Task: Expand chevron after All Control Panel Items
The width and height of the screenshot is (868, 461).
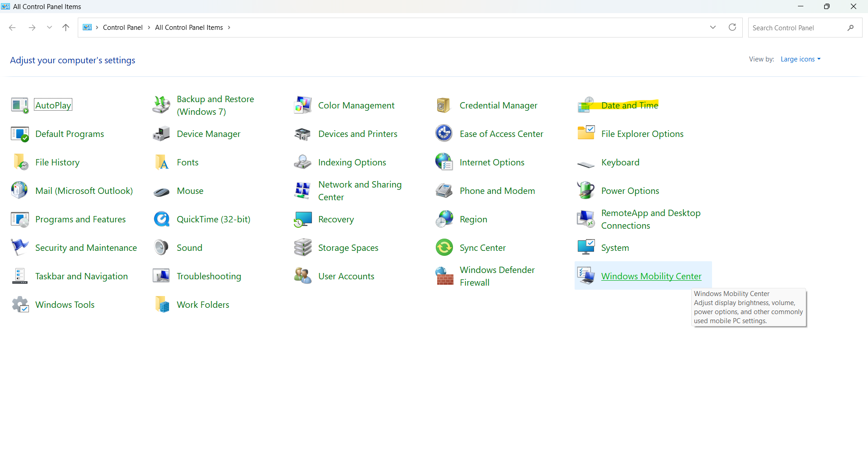Action: coord(229,28)
